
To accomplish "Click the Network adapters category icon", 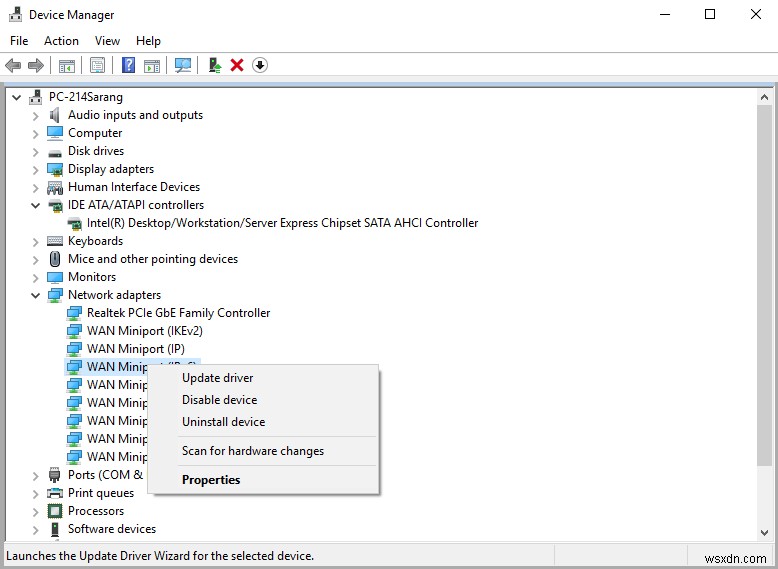I will [x=55, y=295].
